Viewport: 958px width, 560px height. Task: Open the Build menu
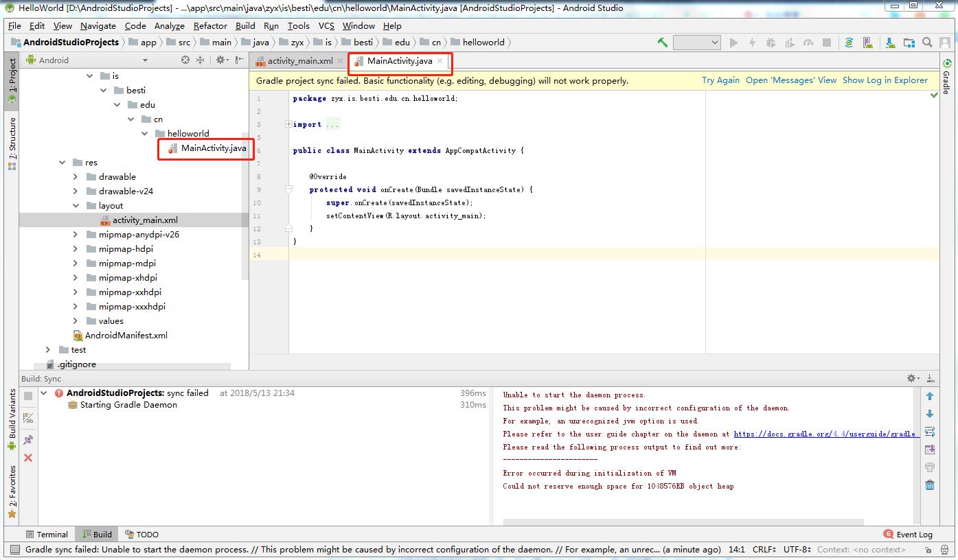[x=245, y=25]
